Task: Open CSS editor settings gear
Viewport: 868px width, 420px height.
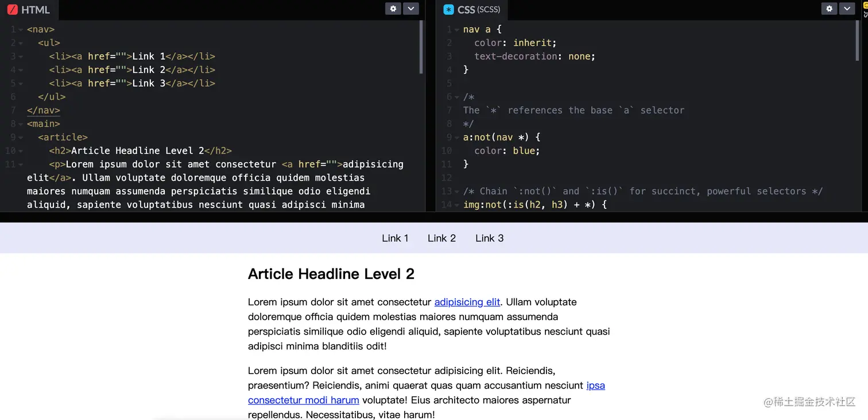Action: tap(829, 9)
